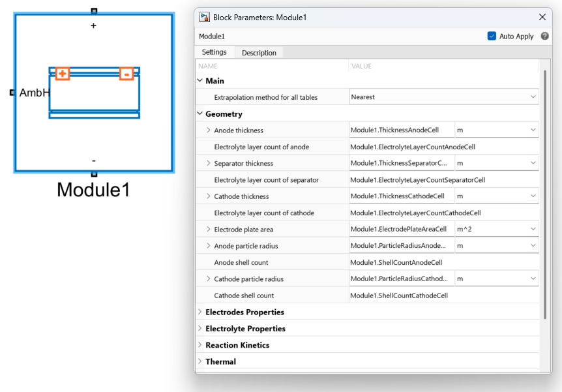Click the orange plus terminal on the battery

tap(63, 74)
